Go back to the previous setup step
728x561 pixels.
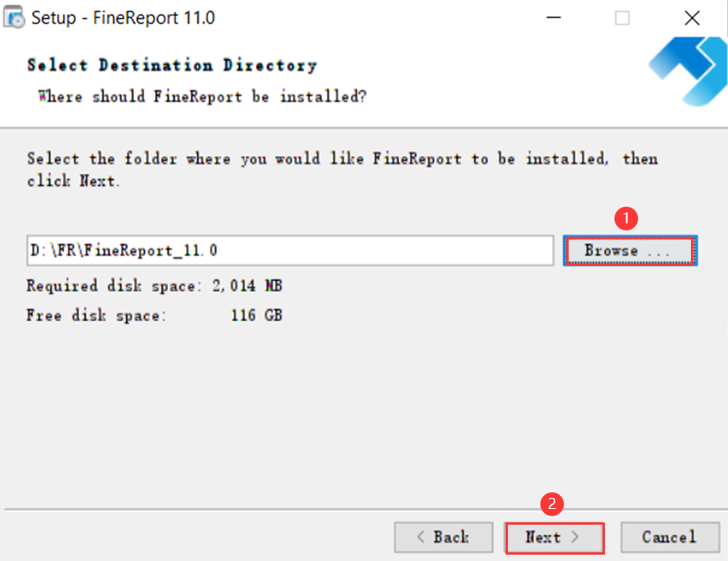click(x=443, y=537)
